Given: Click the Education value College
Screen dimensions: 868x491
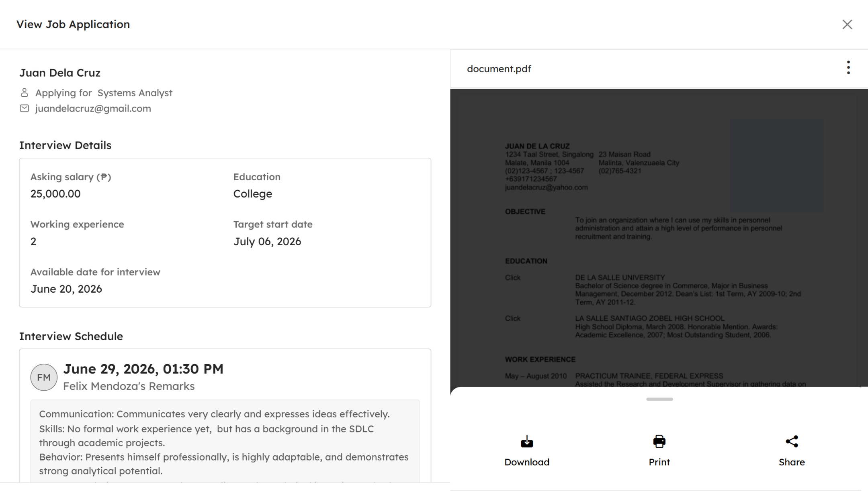Looking at the screenshot, I should (x=253, y=194).
